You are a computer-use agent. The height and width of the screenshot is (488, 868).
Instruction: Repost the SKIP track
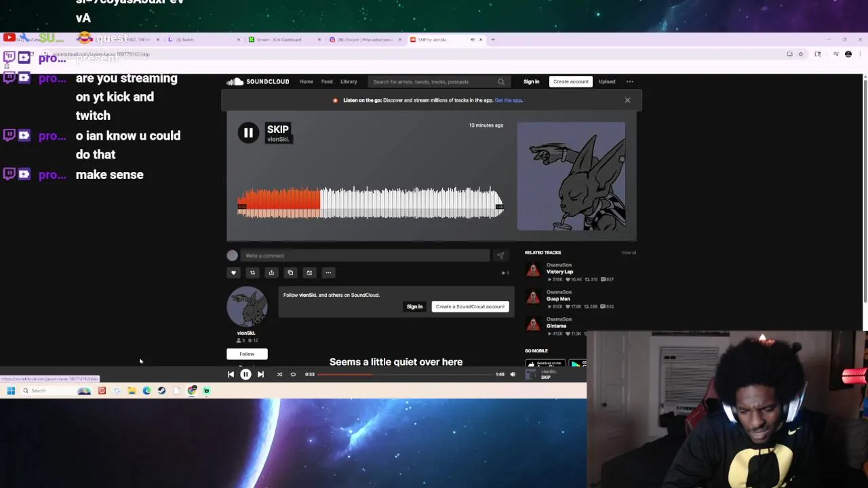(x=252, y=272)
